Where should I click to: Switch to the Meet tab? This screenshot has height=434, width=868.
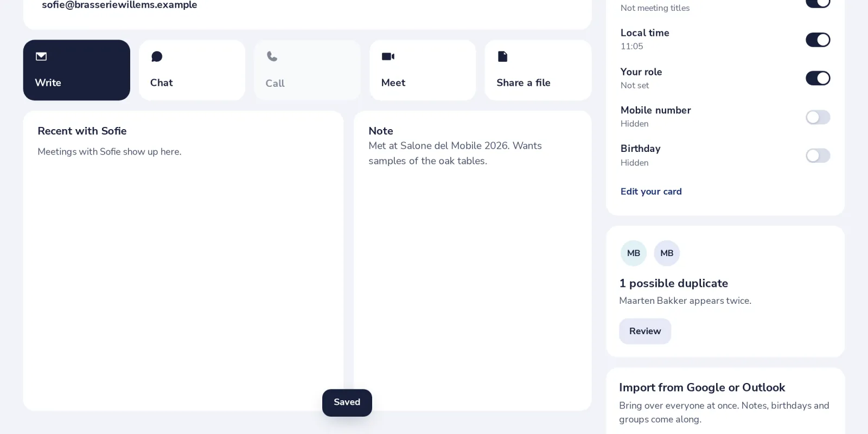click(423, 70)
